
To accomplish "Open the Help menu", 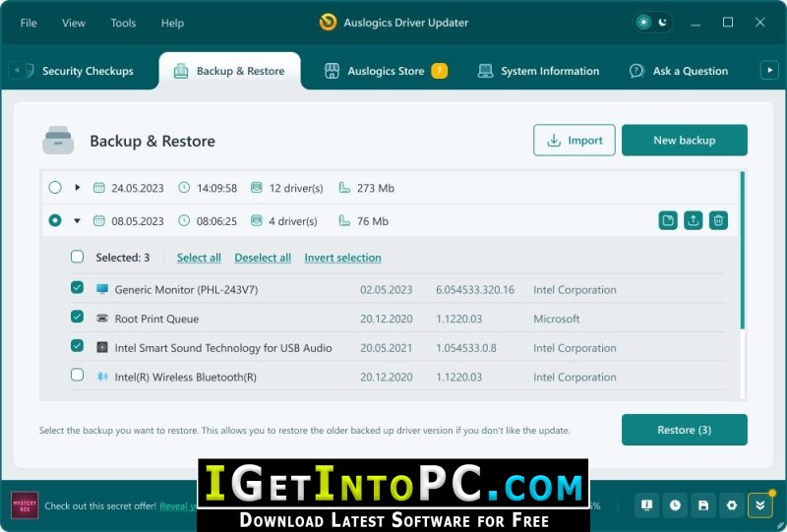I will [x=172, y=23].
